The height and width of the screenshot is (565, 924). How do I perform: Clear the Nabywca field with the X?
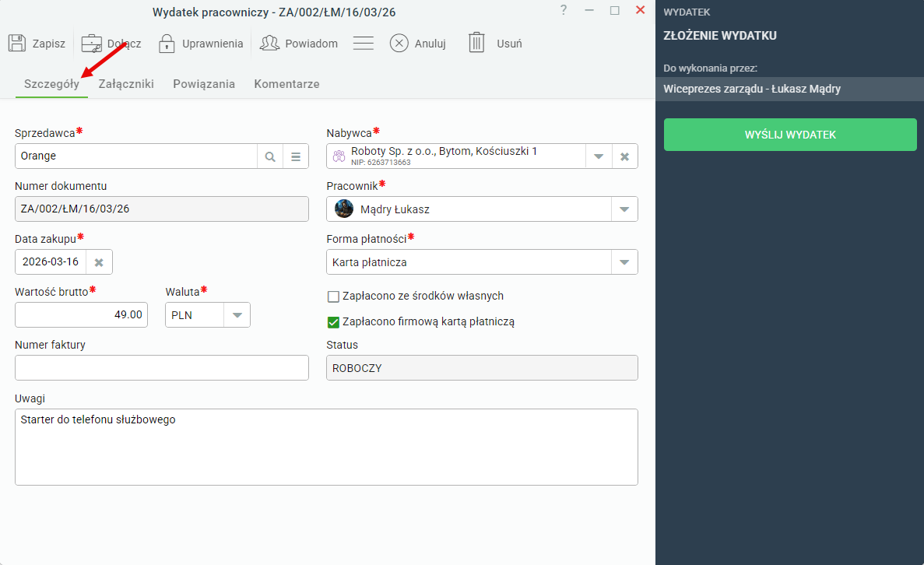pos(624,156)
